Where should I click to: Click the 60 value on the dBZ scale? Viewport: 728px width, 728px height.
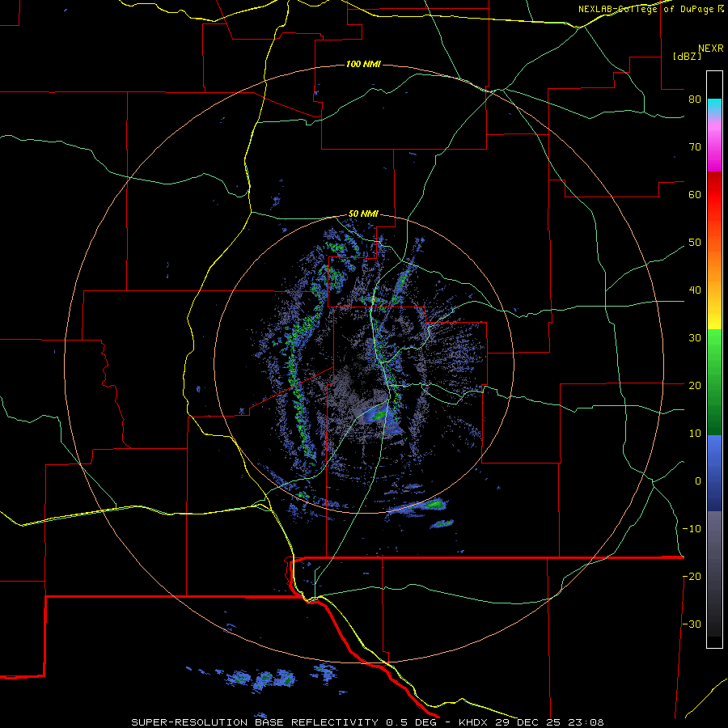point(695,195)
